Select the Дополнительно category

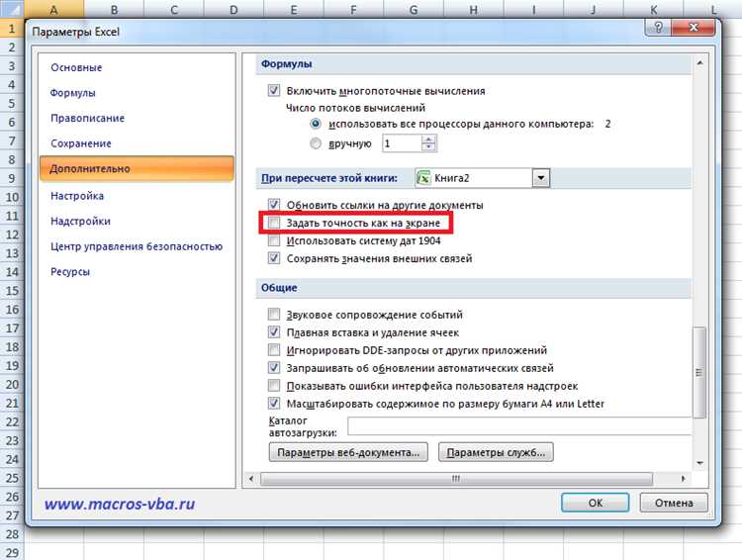tap(137, 168)
